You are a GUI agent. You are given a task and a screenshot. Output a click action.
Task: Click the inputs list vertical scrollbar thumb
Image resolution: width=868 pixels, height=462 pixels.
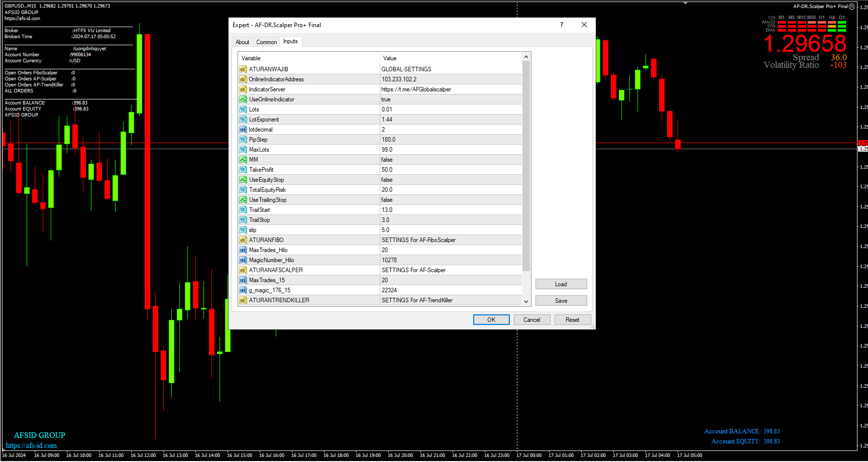pyautogui.click(x=526, y=166)
